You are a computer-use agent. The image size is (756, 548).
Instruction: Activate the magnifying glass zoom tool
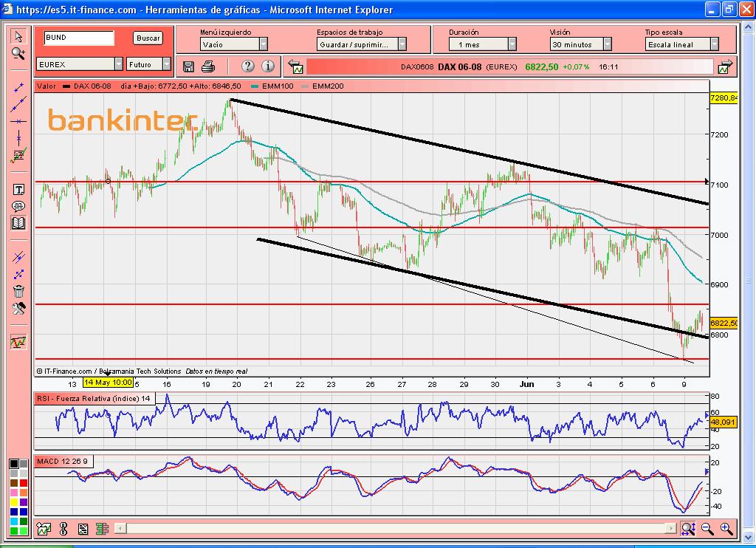click(18, 53)
